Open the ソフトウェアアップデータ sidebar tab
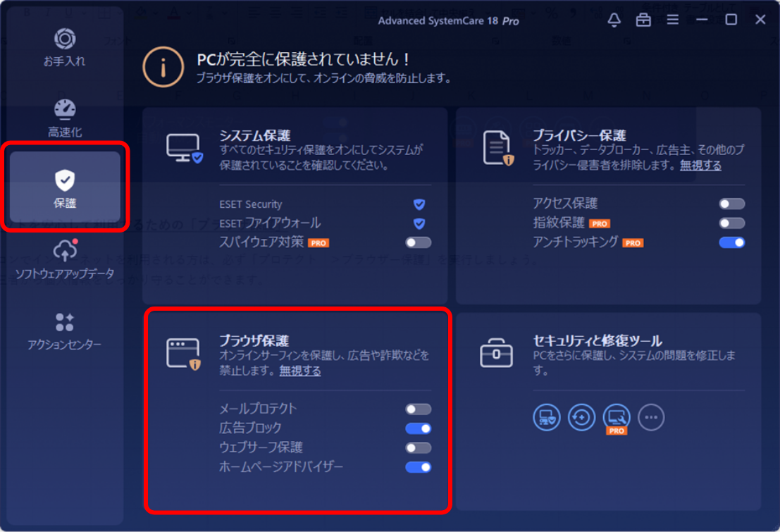 point(65,259)
